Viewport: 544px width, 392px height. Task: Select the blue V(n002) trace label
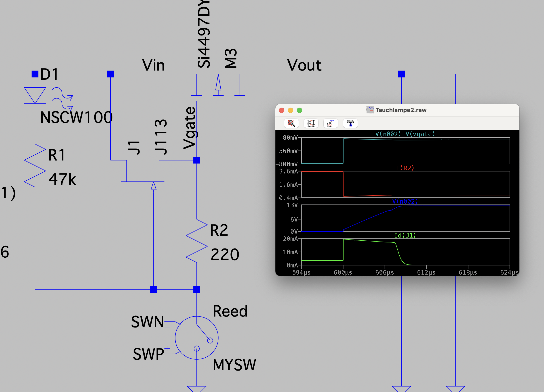[x=405, y=201]
